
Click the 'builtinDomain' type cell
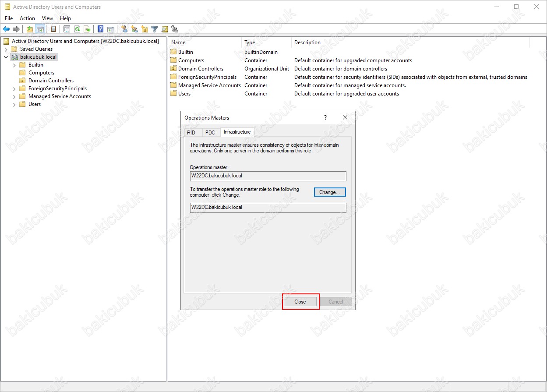pos(261,52)
